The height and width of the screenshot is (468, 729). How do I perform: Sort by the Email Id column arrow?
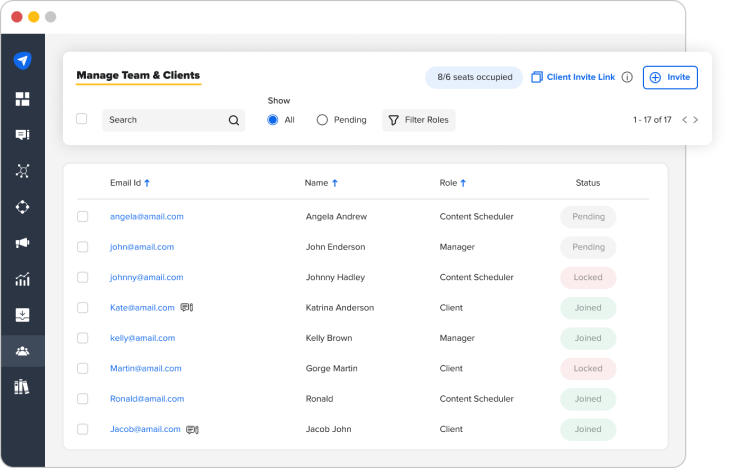pos(147,183)
